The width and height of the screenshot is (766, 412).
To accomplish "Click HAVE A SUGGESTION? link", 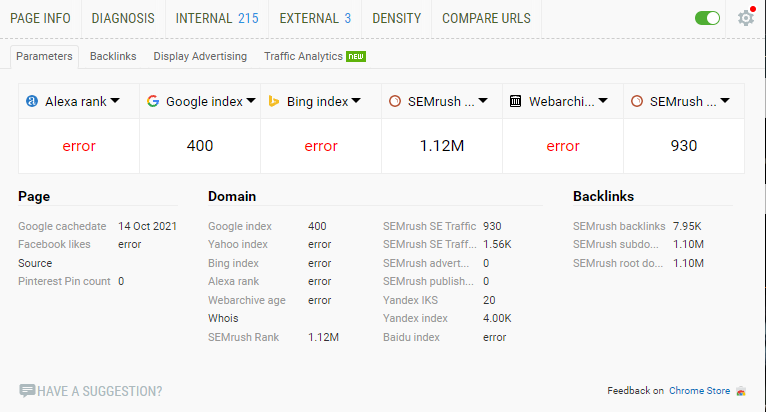I will (100, 391).
